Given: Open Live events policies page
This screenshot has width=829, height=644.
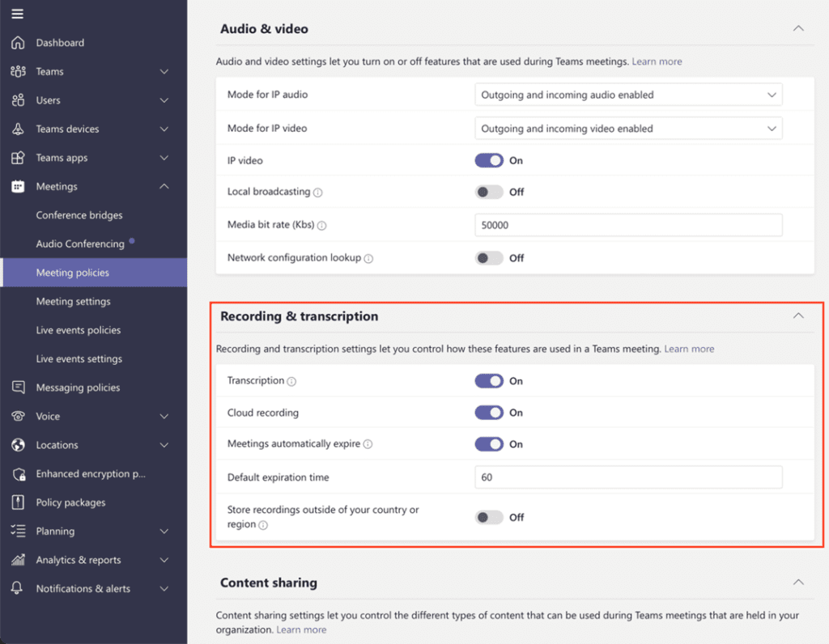Looking at the screenshot, I should (x=79, y=330).
